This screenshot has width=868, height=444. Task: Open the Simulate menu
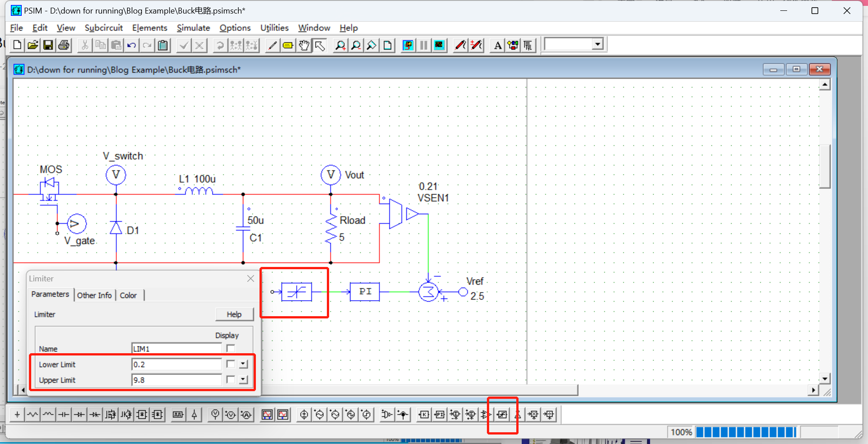coord(193,28)
